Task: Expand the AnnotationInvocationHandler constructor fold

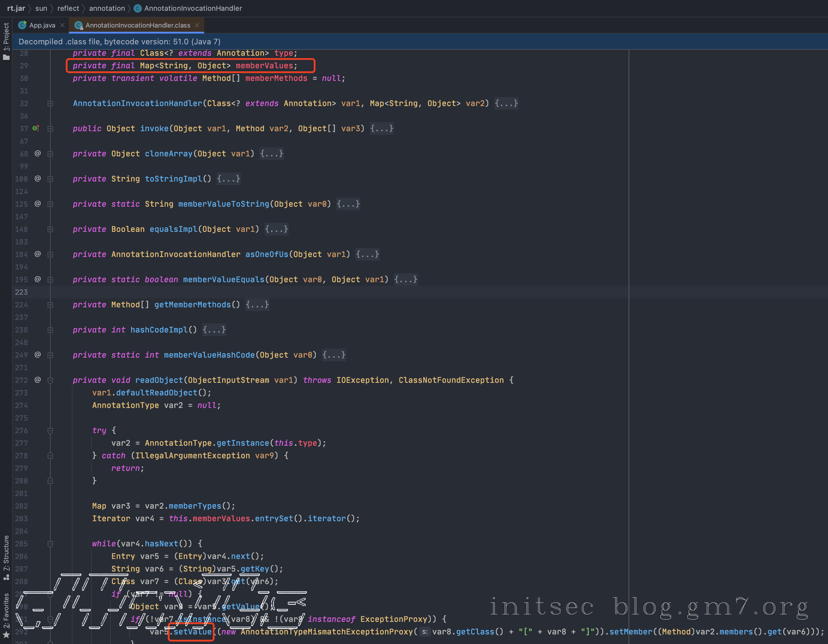Action: [50, 104]
